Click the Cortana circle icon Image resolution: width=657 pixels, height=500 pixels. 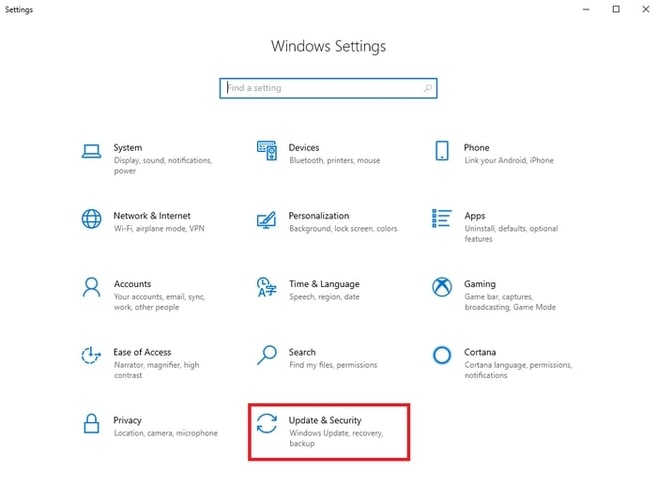442,355
